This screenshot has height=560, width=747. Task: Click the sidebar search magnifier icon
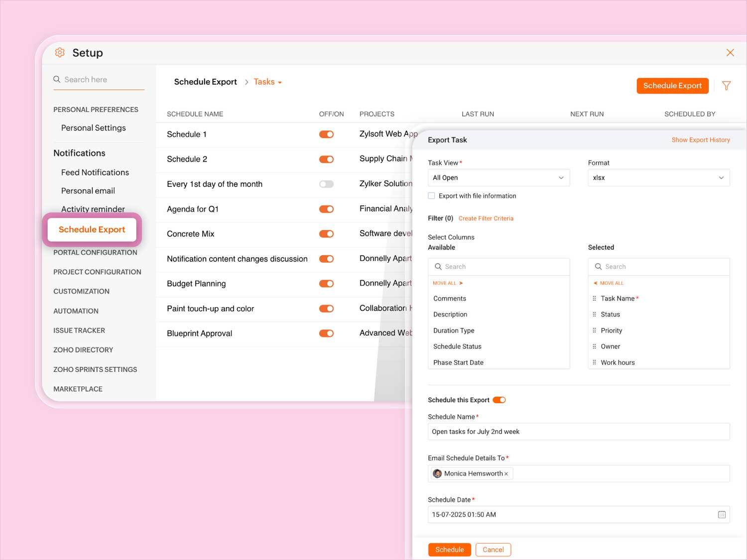(57, 79)
